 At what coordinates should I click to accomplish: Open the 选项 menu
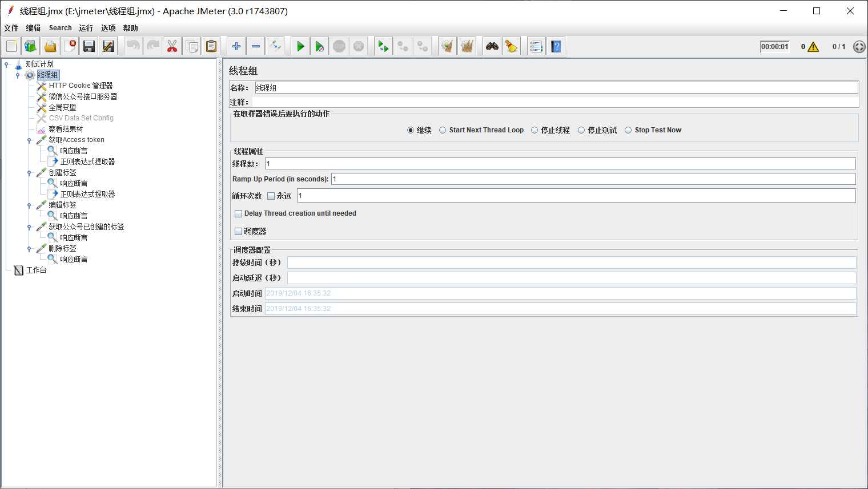point(108,28)
